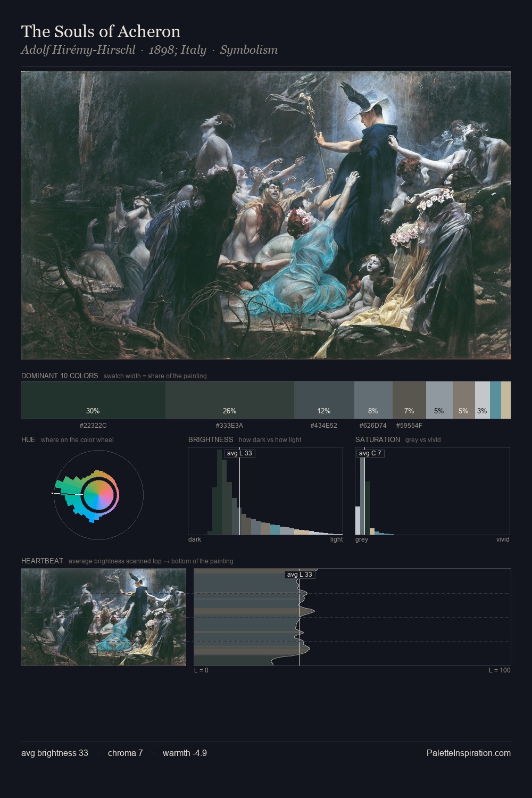This screenshot has height=798, width=532.
Task: Pick the narrow beige swatch at palette end
Action: 506,400
